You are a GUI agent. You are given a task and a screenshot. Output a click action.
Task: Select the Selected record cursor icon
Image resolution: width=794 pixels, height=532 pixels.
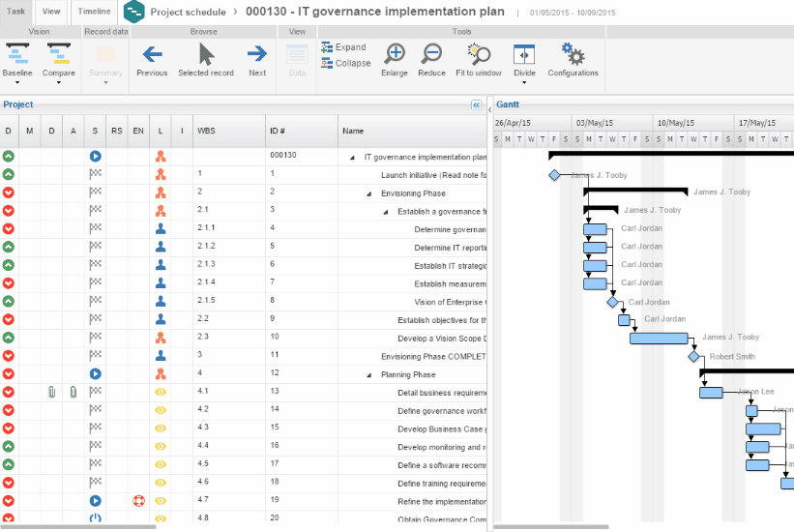[x=206, y=55]
